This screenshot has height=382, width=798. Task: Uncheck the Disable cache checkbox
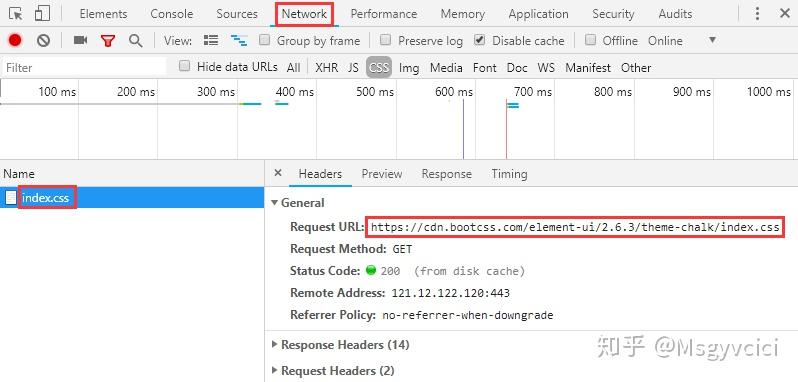tap(479, 40)
